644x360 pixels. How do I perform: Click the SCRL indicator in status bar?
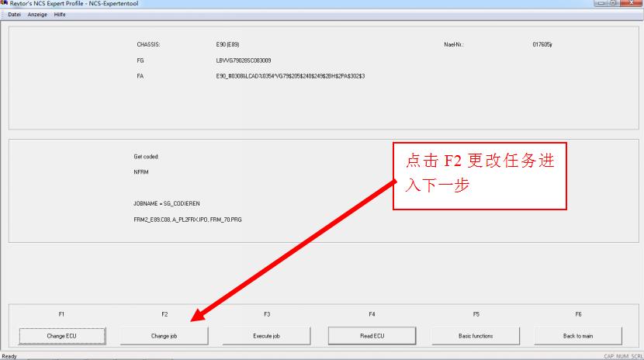coord(636,356)
